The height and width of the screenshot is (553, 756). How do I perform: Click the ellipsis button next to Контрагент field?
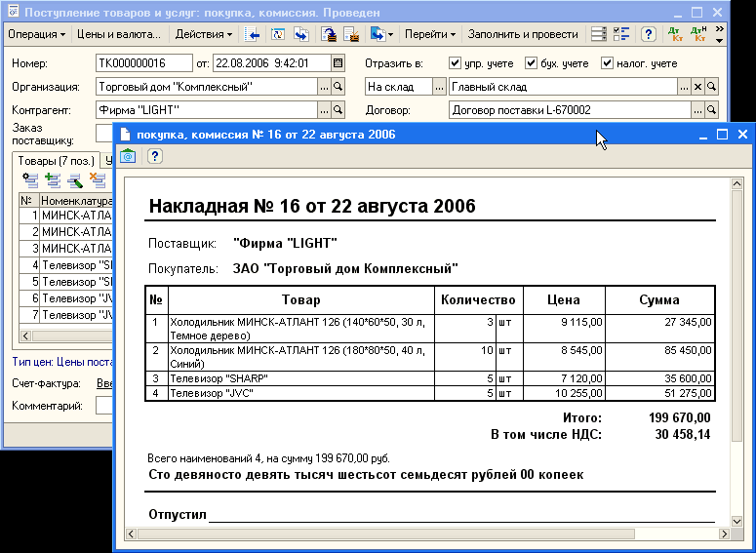pos(325,110)
